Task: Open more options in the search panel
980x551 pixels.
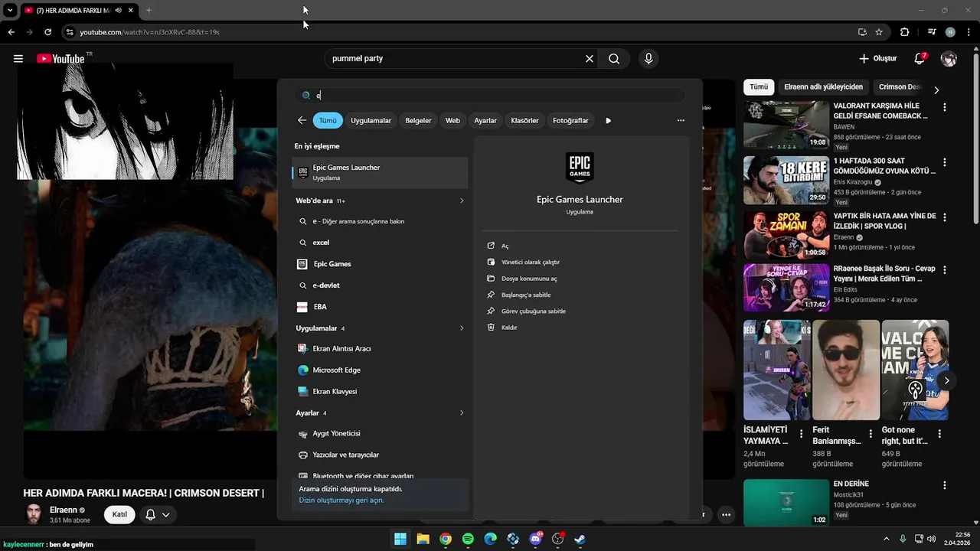Action: [681, 120]
